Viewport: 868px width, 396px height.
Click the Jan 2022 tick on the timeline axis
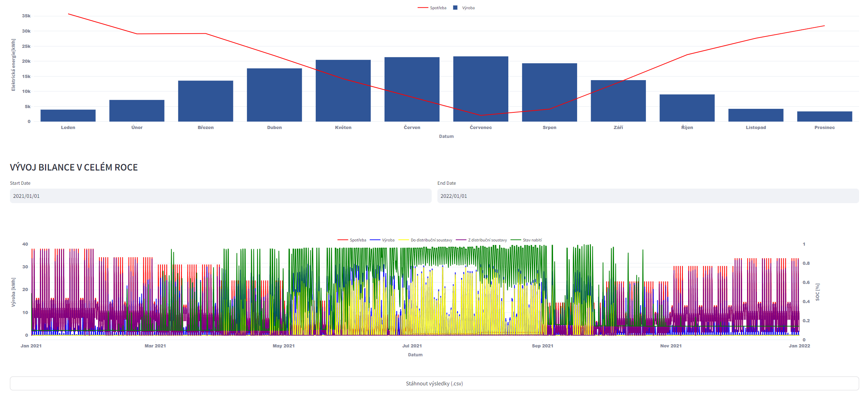(x=800, y=346)
